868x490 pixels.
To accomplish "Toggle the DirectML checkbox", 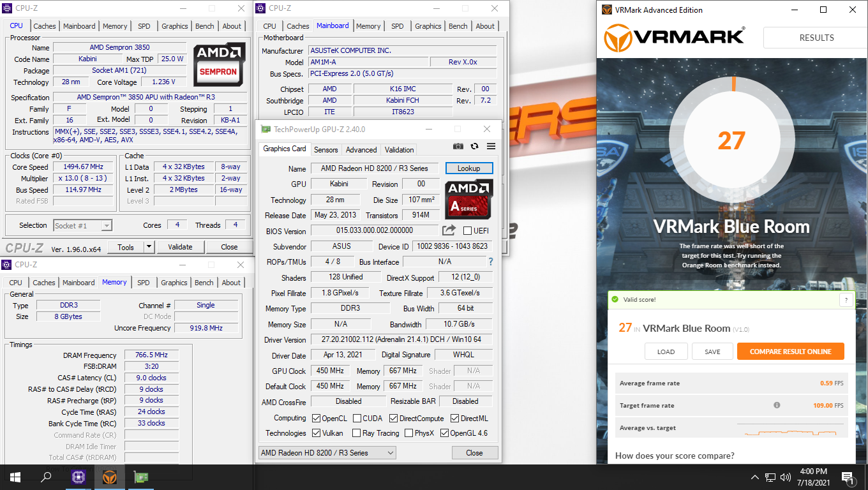I will click(x=454, y=419).
